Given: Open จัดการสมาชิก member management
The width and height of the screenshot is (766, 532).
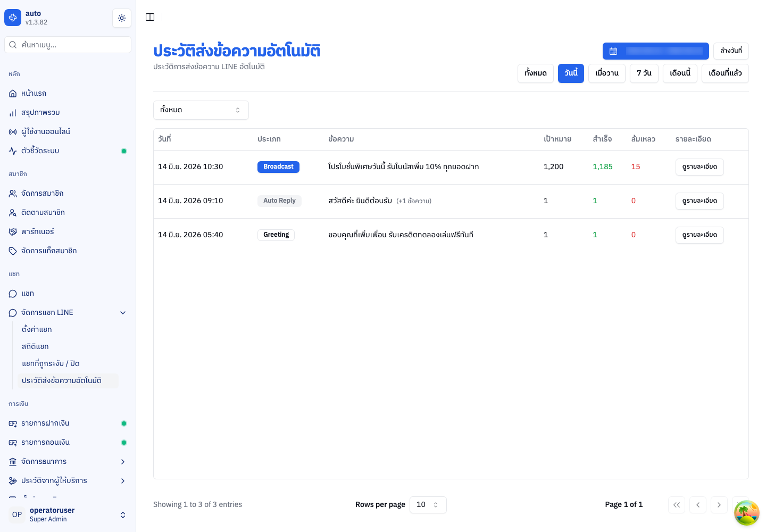Looking at the screenshot, I should coord(68,193).
